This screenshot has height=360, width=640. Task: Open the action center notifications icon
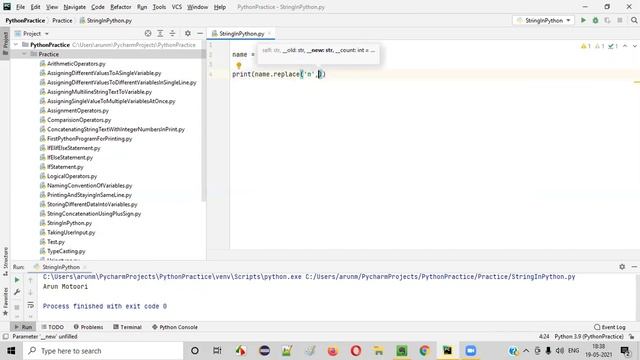click(x=625, y=351)
